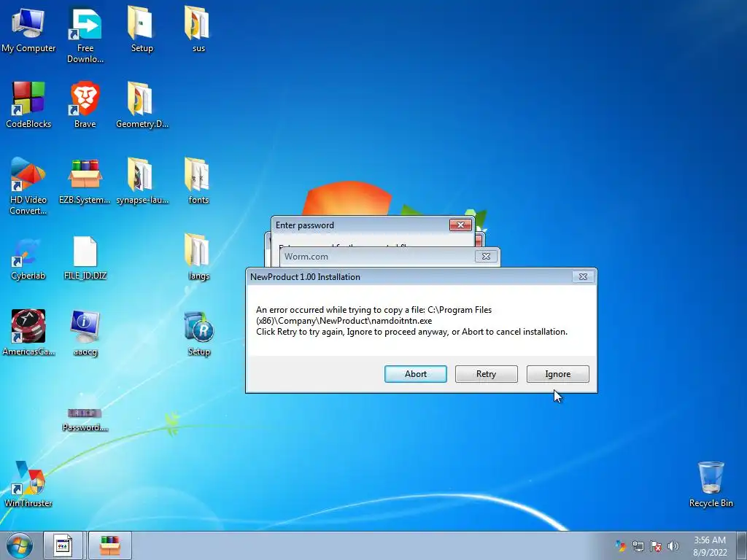747x560 pixels.
Task: Click the colorful tray icon beside network
Action: pyautogui.click(x=620, y=546)
